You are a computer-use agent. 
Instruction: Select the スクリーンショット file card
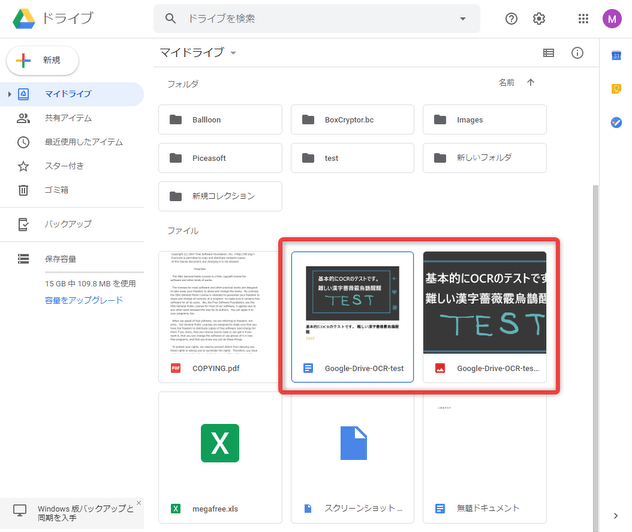click(352, 457)
